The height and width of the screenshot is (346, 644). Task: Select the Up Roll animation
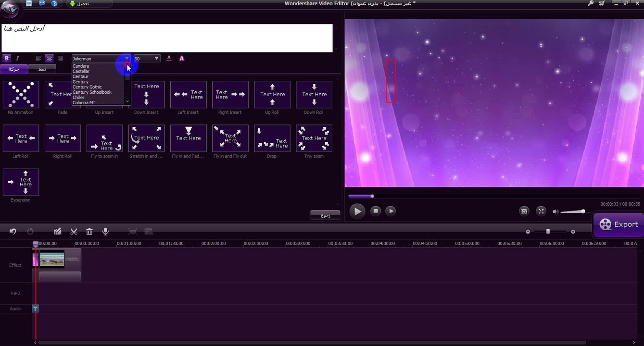pyautogui.click(x=272, y=94)
